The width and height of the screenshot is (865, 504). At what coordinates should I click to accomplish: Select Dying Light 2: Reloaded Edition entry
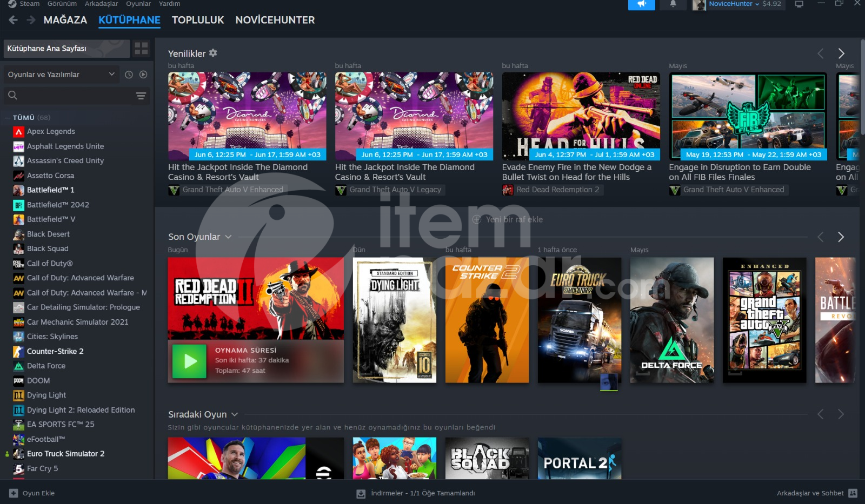[81, 410]
